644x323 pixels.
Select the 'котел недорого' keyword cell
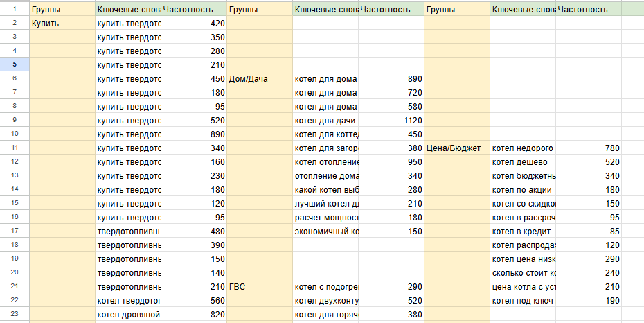pos(522,148)
